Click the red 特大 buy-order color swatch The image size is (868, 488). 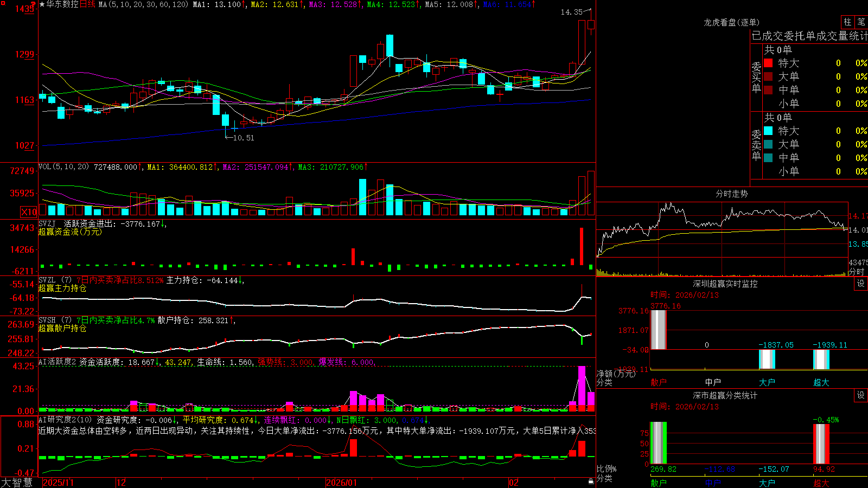768,63
